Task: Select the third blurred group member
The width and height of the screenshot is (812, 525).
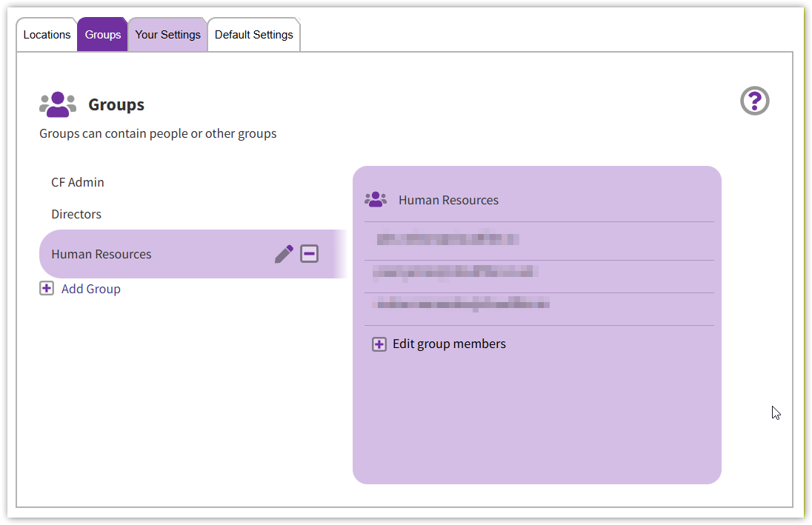Action: [462, 304]
